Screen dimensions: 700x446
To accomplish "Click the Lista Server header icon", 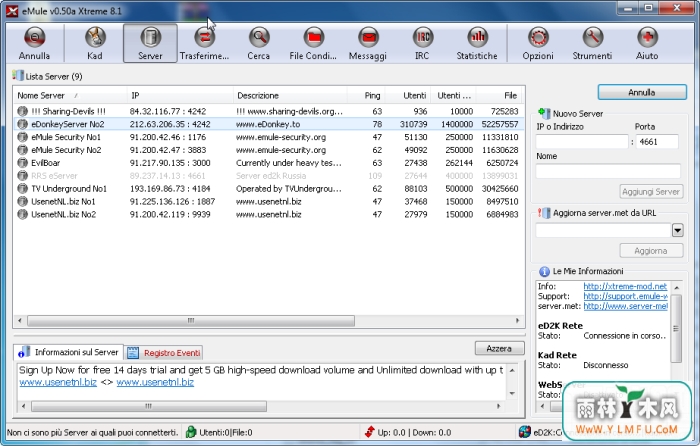I will pyautogui.click(x=18, y=75).
